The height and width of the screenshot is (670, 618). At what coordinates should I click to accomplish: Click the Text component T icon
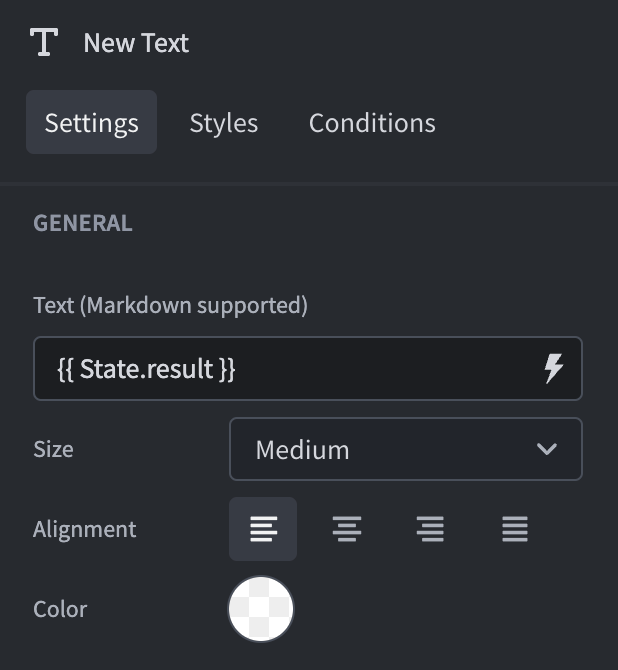point(44,43)
